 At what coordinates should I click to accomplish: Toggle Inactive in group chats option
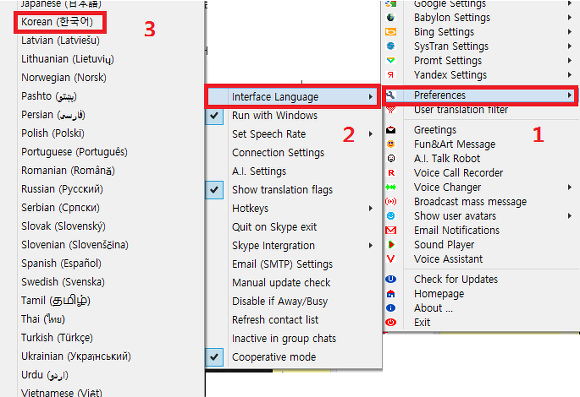[x=284, y=339]
